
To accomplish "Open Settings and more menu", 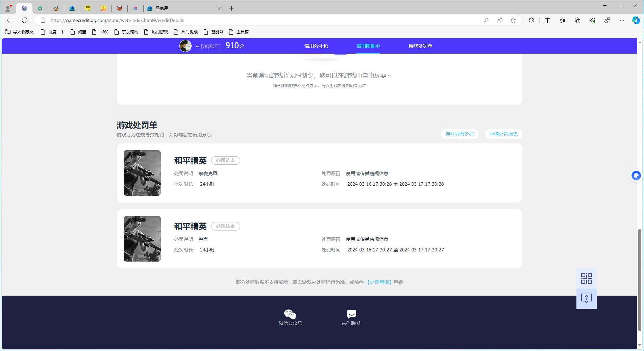I will (622, 20).
